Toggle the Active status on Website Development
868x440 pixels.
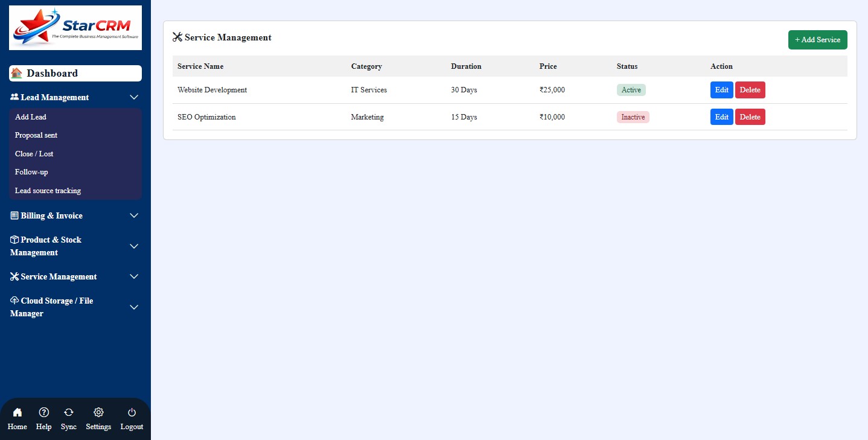[x=631, y=89]
